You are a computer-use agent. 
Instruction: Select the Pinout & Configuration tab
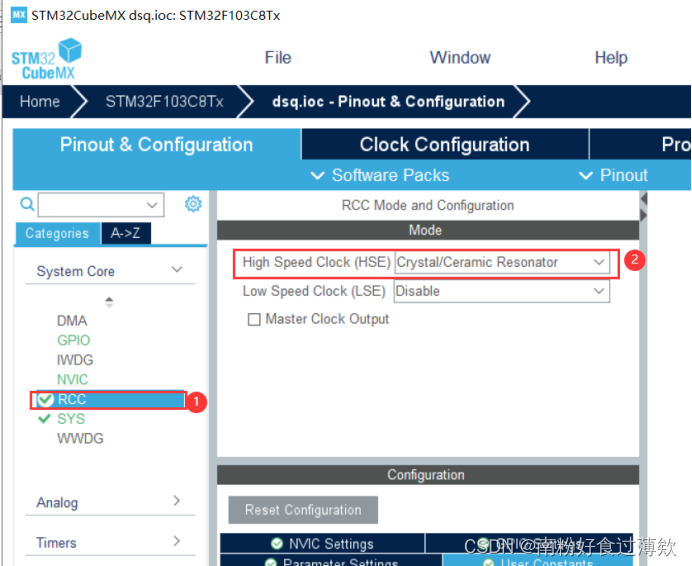coord(157,144)
